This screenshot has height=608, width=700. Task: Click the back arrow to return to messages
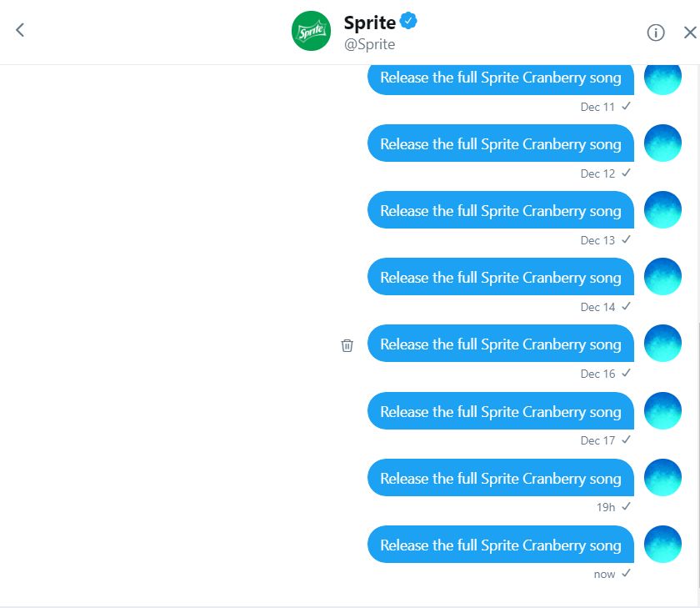tap(20, 30)
